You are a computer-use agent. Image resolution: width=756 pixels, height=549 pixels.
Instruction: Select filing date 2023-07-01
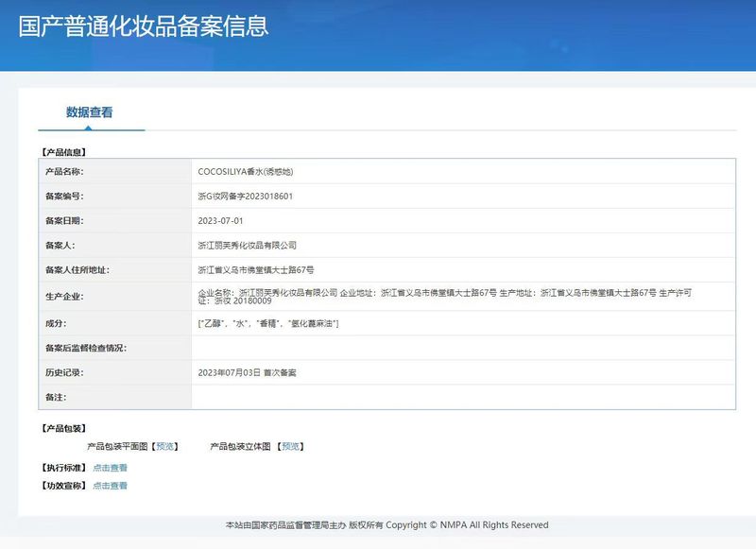click(x=220, y=221)
